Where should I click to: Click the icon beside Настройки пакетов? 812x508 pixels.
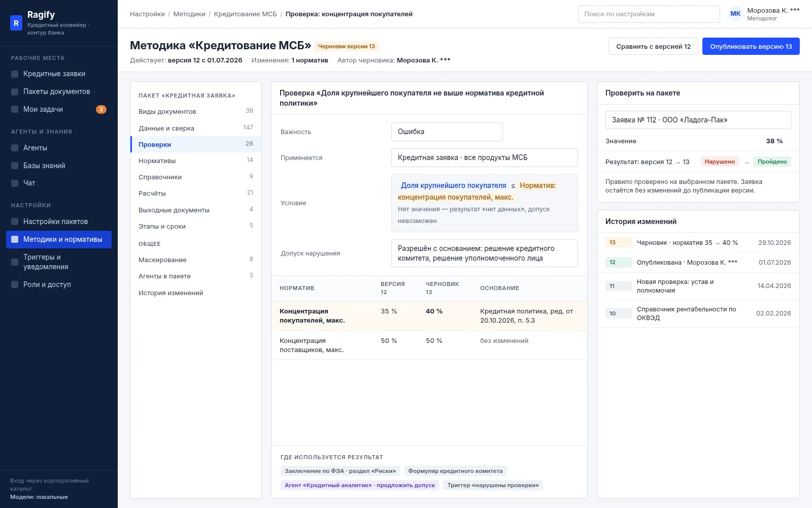coord(15,222)
